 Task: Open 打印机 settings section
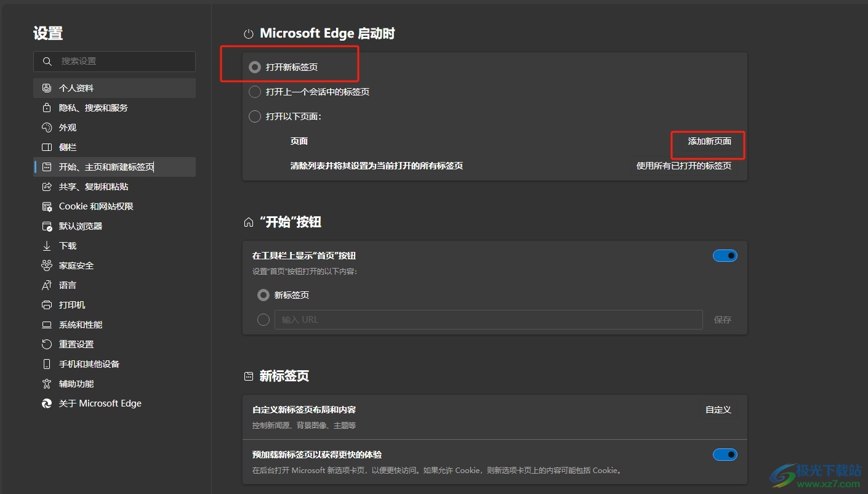[x=115, y=305]
